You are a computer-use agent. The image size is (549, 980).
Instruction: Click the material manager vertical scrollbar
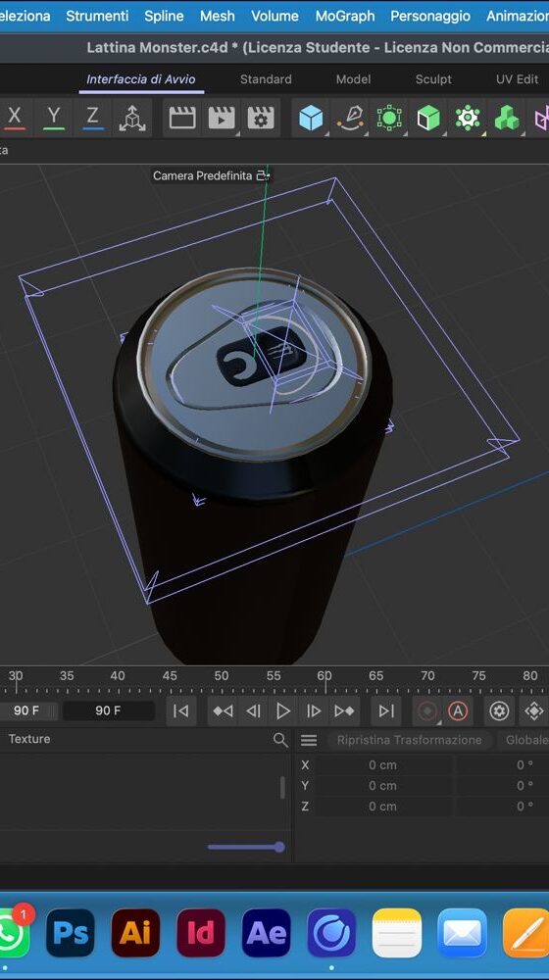[282, 788]
